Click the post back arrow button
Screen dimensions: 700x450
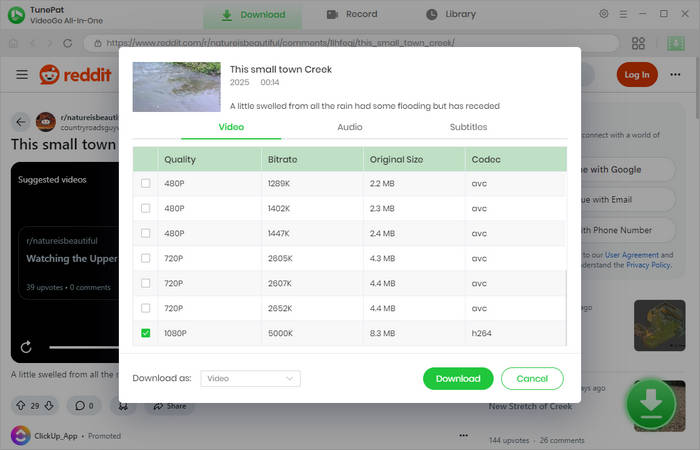pos(21,121)
